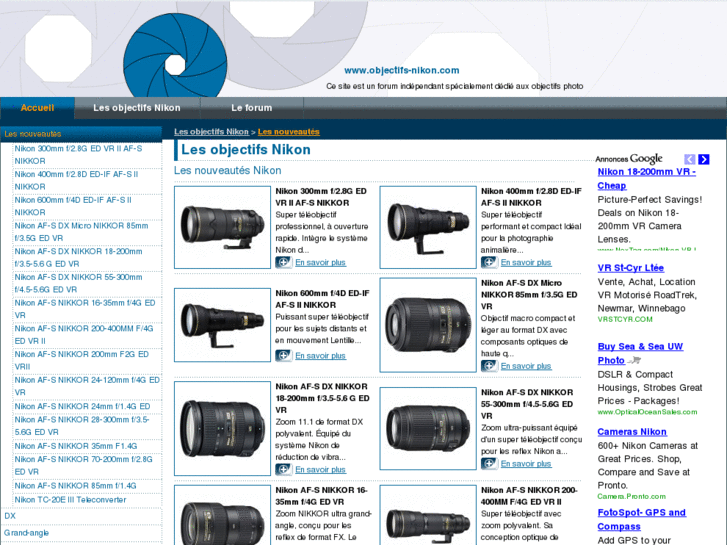Open En savoir plus for Nikon 300mm f/2.8G
The image size is (727, 545).
pyautogui.click(x=320, y=263)
